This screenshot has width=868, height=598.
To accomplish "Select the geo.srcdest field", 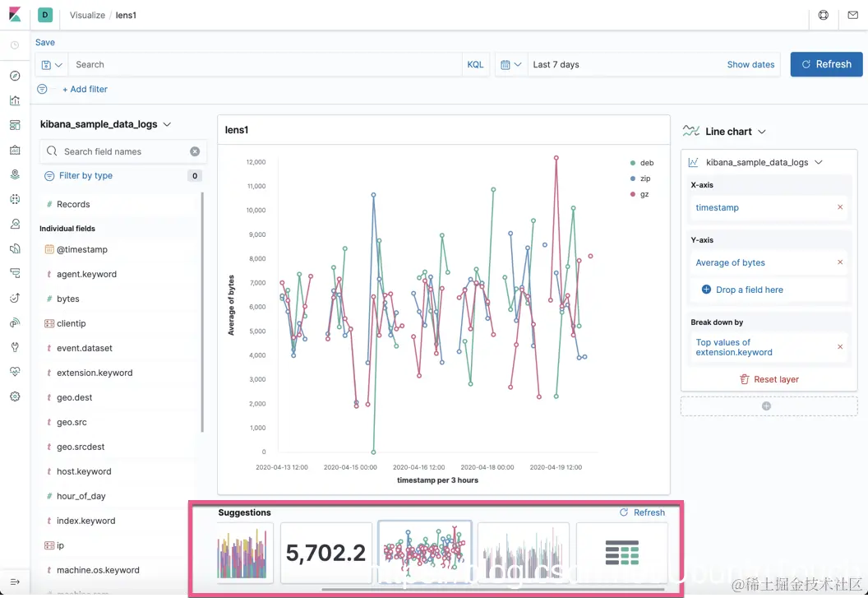I will (118, 447).
